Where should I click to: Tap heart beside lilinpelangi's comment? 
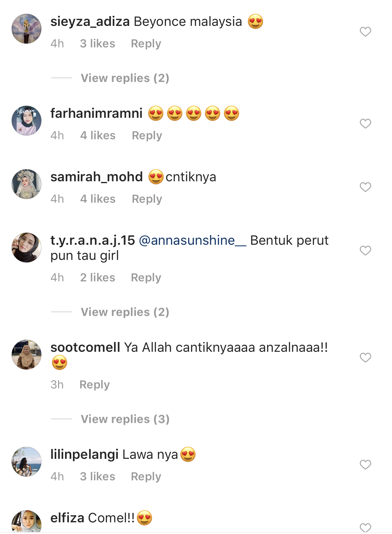pyautogui.click(x=365, y=465)
